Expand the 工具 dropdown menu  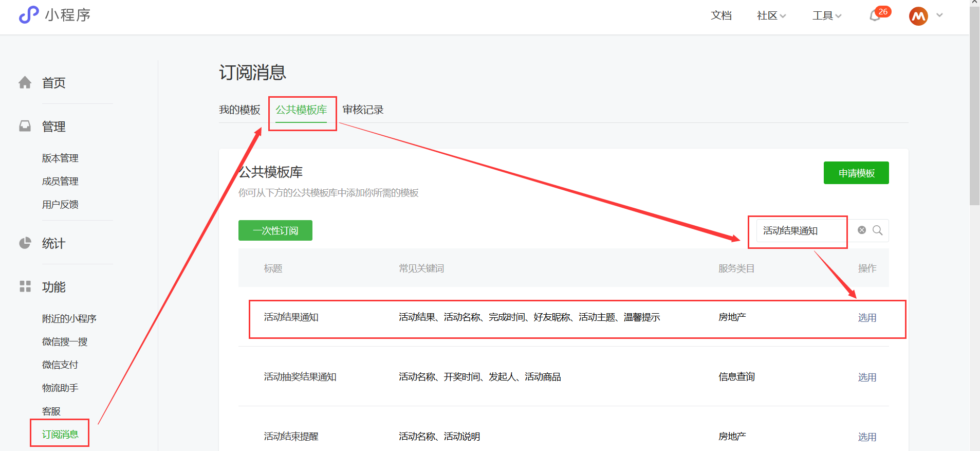click(827, 15)
